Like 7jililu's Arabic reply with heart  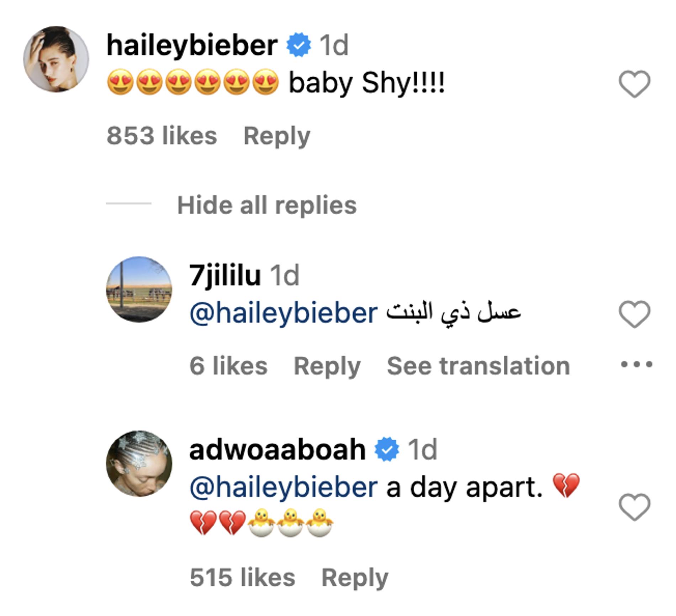point(634,314)
